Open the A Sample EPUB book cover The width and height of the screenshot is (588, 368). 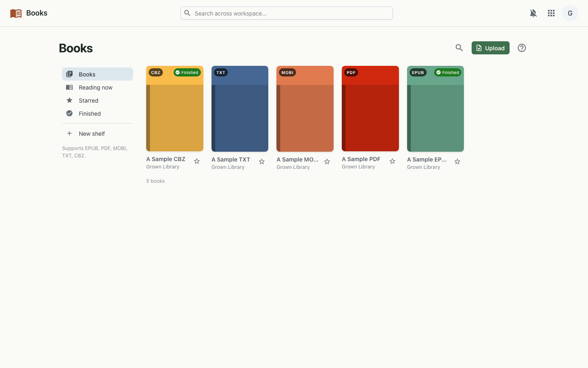point(435,109)
